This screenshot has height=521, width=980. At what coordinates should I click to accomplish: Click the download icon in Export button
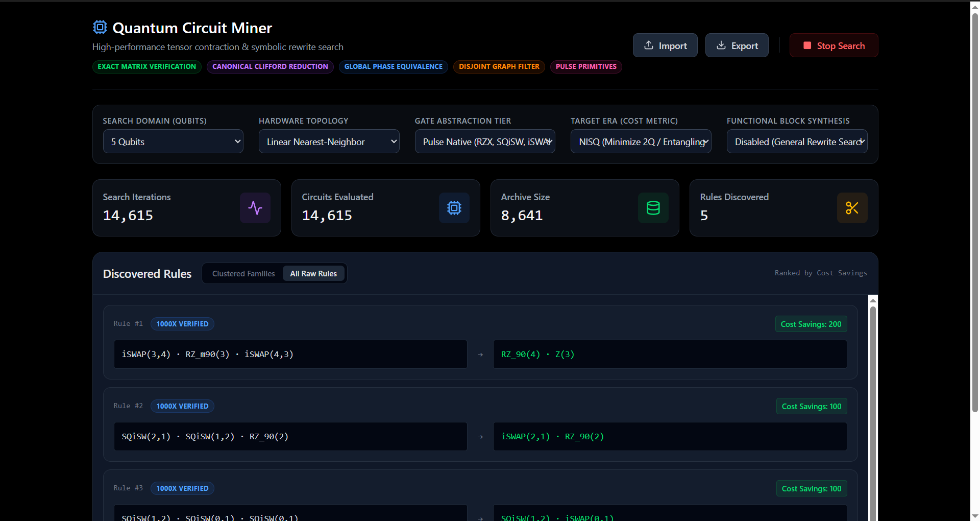[x=721, y=45]
